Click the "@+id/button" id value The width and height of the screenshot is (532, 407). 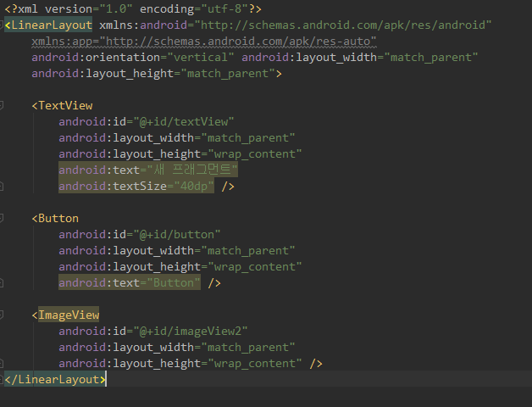pyautogui.click(x=177, y=234)
